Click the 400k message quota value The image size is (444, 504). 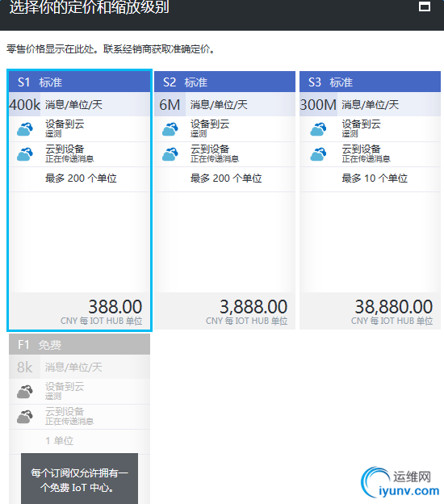(x=25, y=105)
